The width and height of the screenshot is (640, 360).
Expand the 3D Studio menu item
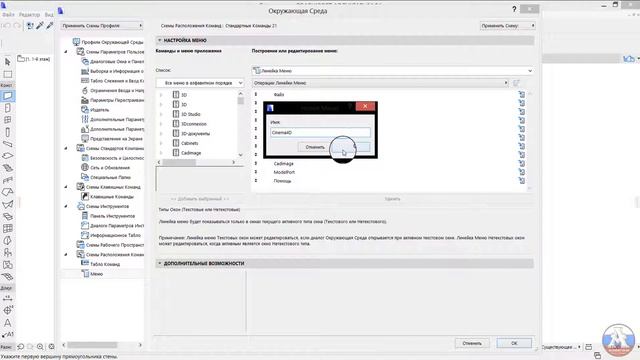pyautogui.click(x=161, y=114)
